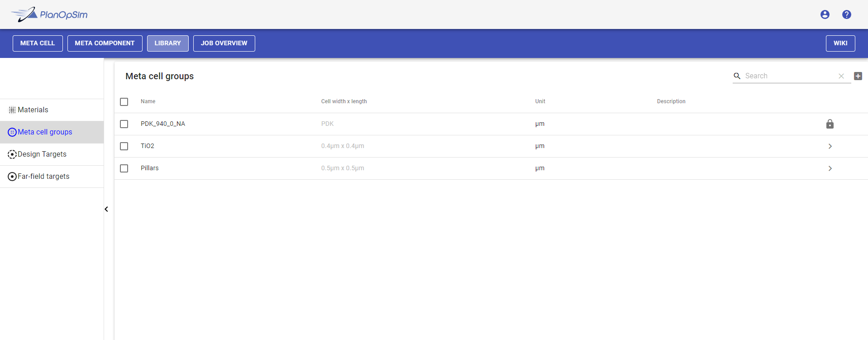
Task: Click the help question mark icon
Action: tap(846, 14)
